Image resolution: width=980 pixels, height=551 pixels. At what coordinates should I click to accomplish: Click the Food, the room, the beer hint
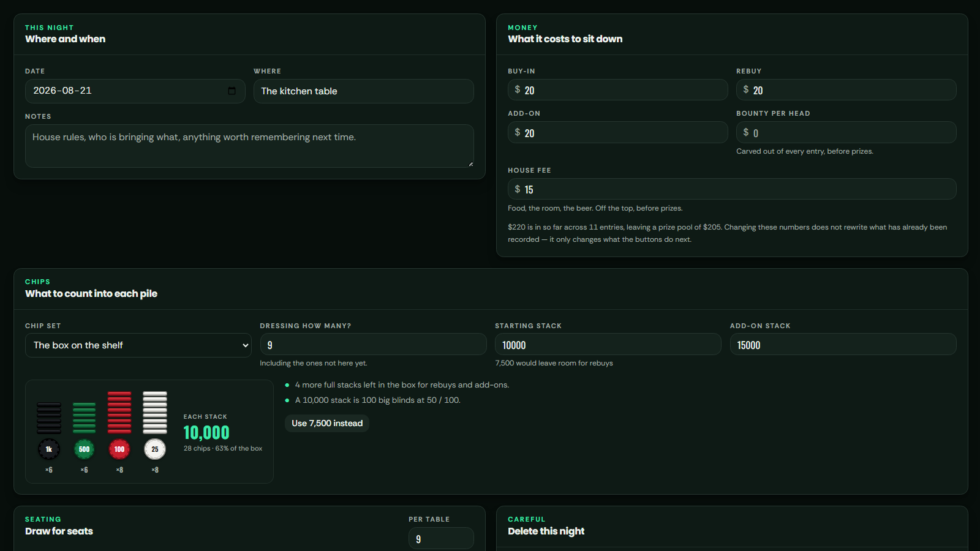click(x=595, y=208)
